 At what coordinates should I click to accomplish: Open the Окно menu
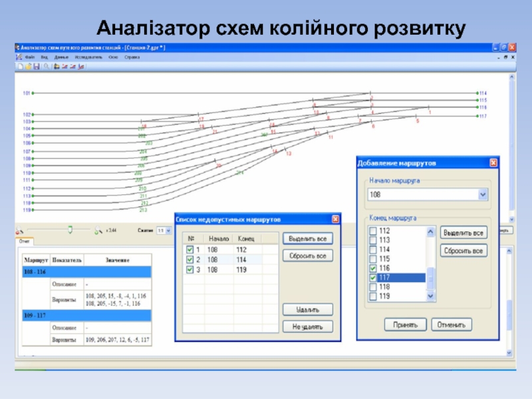click(113, 57)
